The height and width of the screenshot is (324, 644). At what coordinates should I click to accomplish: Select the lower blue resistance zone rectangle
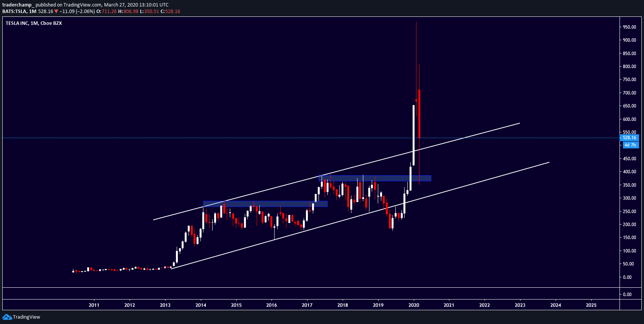coord(265,204)
